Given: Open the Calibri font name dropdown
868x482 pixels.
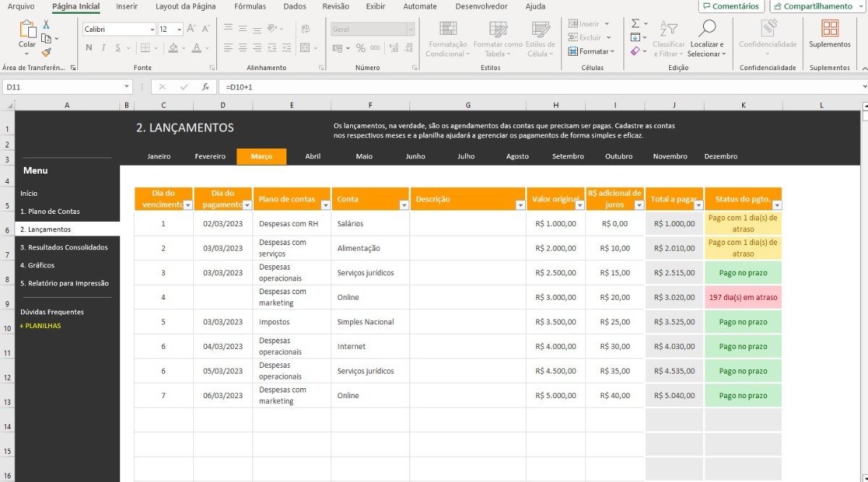Looking at the screenshot, I should pyautogui.click(x=152, y=30).
